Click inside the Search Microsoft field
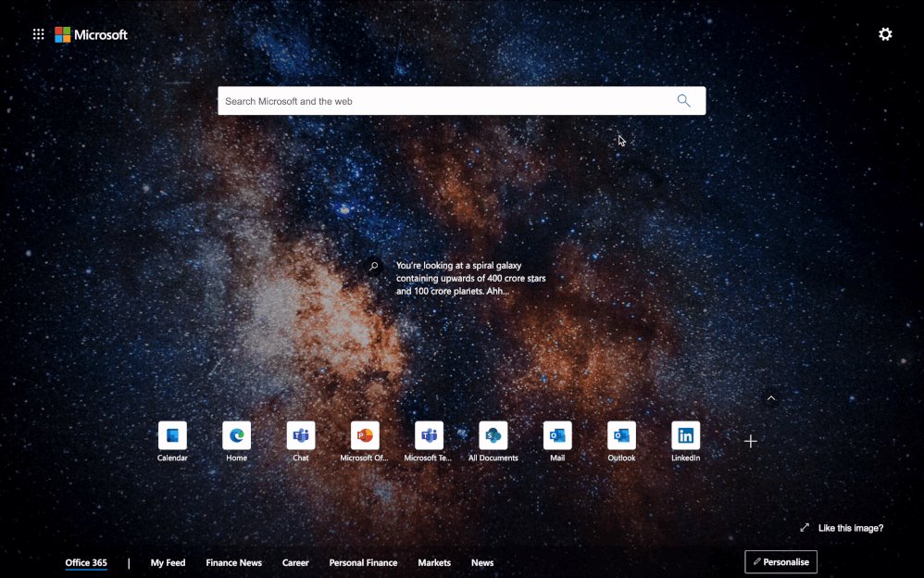 pos(417,100)
